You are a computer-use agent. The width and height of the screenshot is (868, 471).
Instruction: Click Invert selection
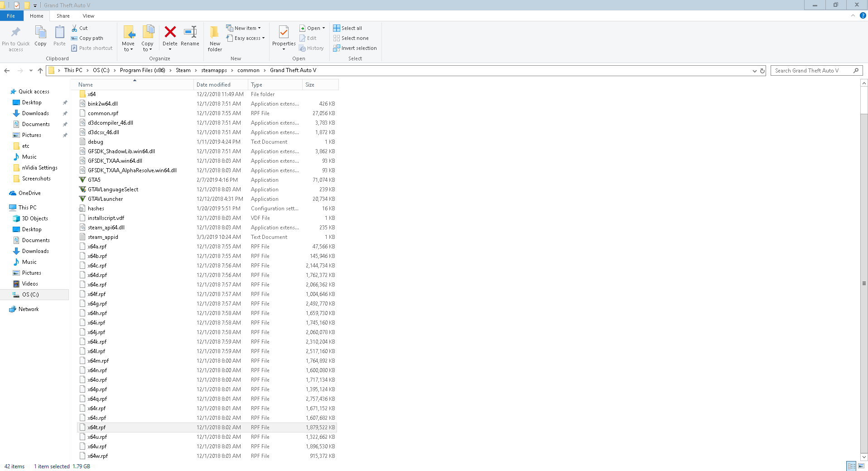[x=355, y=48]
